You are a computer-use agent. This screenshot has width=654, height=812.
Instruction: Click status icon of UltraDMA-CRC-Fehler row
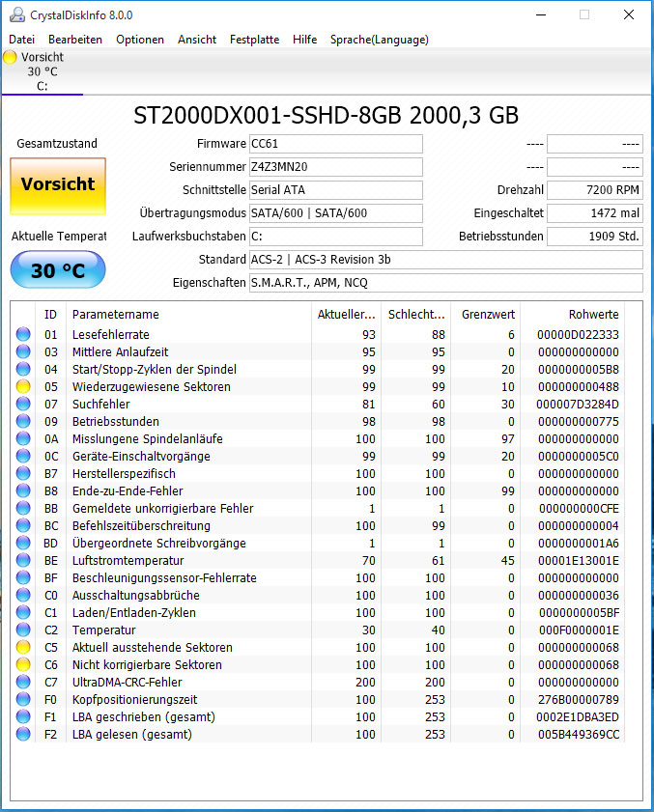pyautogui.click(x=23, y=682)
